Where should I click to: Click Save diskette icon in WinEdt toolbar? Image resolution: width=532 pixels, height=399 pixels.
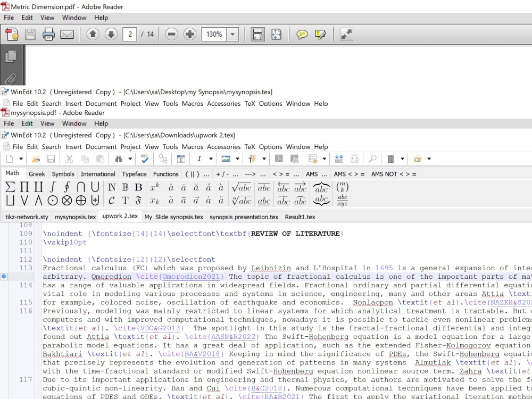coord(51,159)
